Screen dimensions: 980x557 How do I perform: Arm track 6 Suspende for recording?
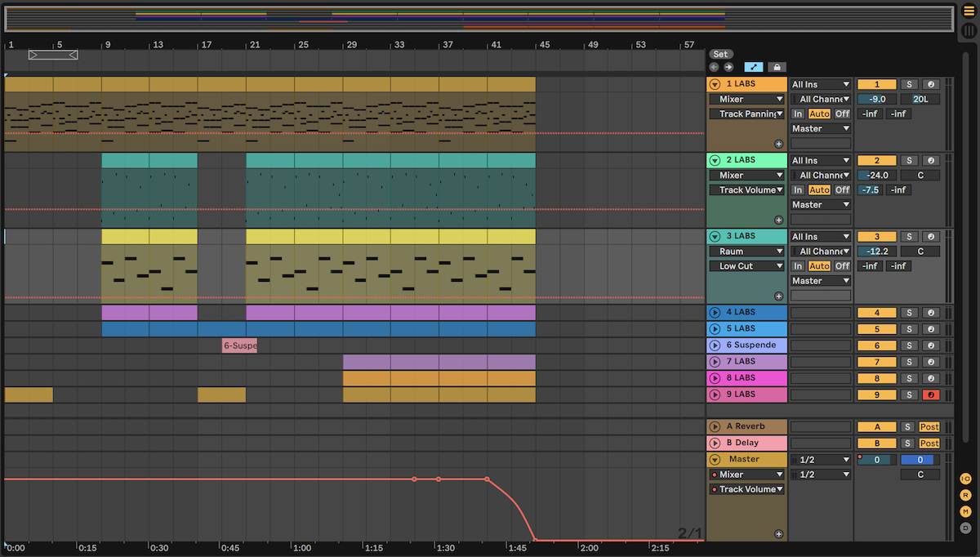(x=931, y=345)
